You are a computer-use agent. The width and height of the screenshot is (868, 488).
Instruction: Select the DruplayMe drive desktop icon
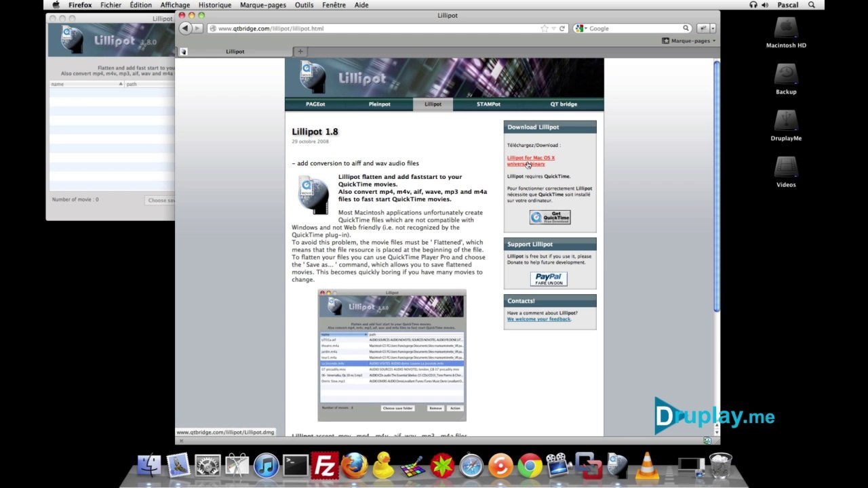pos(786,125)
